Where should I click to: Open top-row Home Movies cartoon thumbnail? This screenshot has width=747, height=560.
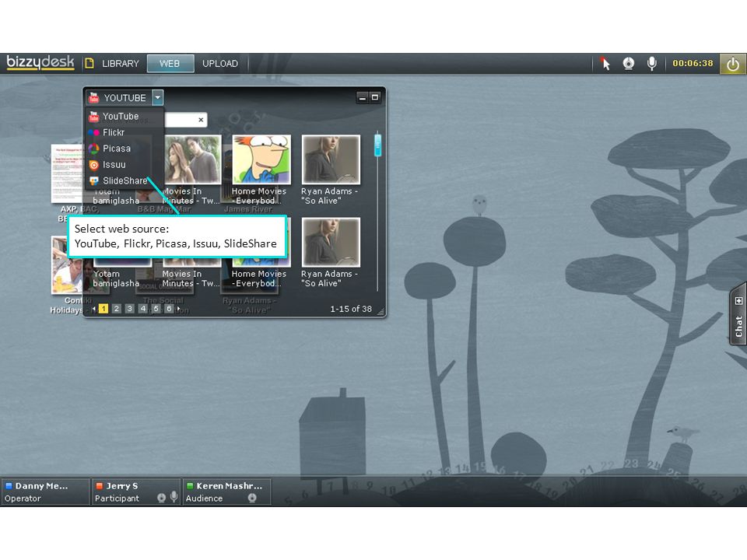(261, 159)
